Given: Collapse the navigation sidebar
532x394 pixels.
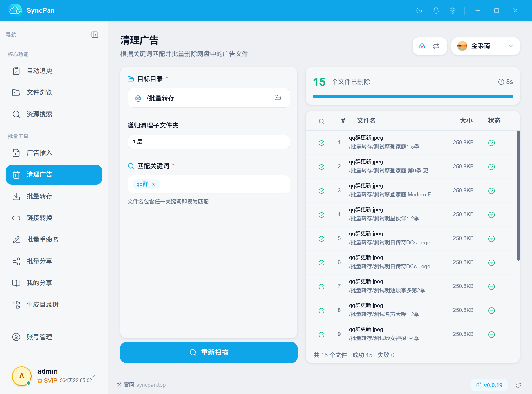Looking at the screenshot, I should click(95, 35).
